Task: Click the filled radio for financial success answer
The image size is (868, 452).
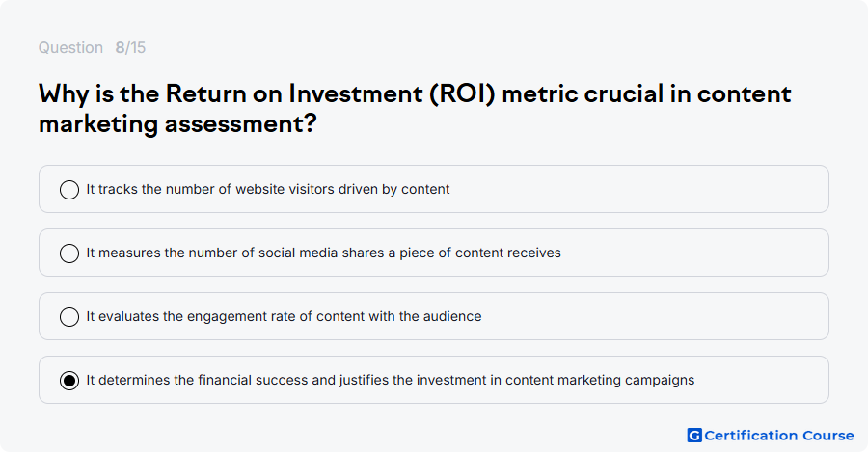Action: tap(69, 381)
